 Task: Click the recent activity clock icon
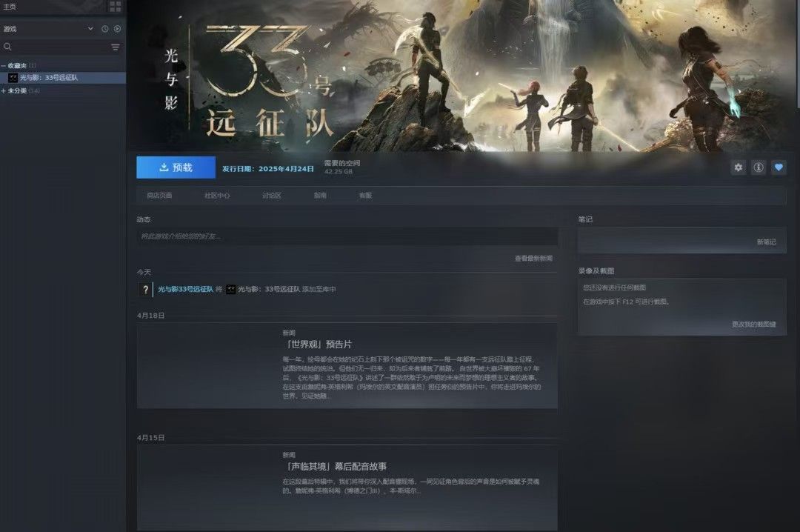coord(104,29)
